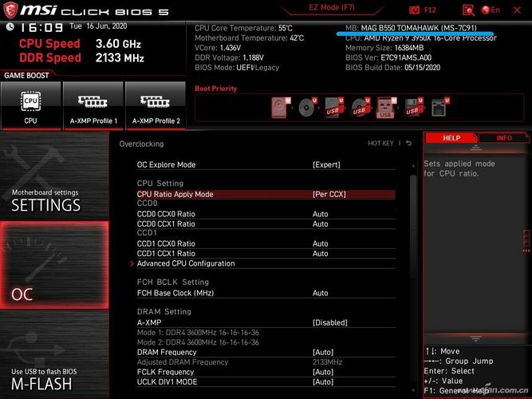532x399 pixels.
Task: Click the 'VCore: 1.436V' readout
Action: (x=218, y=48)
